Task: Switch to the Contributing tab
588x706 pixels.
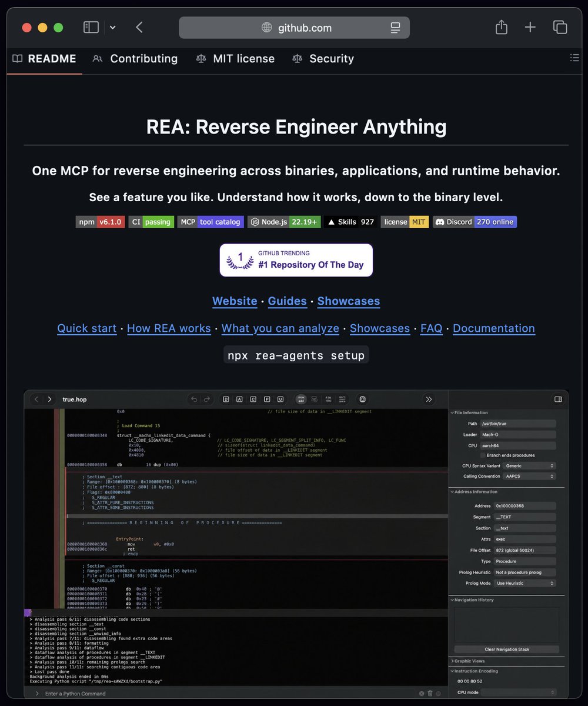Action: click(135, 58)
